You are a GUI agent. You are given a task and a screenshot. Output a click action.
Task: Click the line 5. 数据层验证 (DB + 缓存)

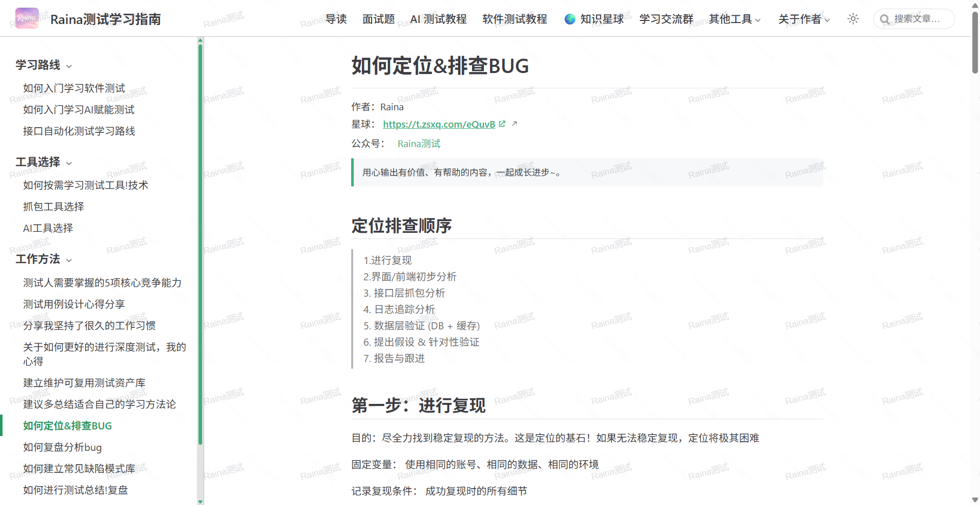[422, 326]
